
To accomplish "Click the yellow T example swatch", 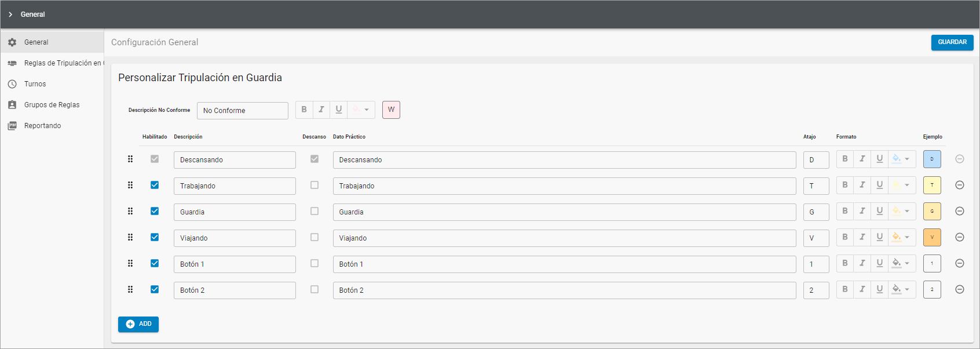I will click(x=932, y=185).
